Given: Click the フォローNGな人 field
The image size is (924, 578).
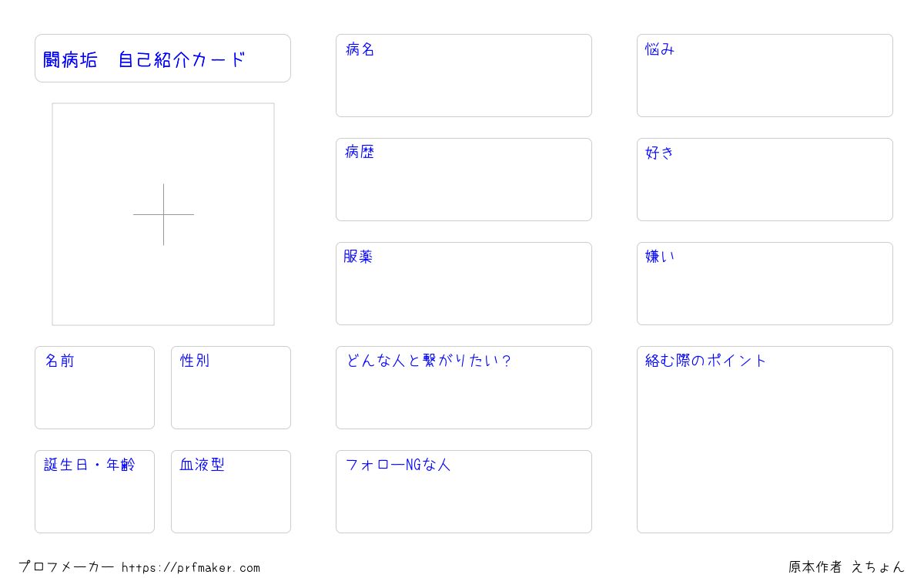Looking at the screenshot, I should (x=464, y=492).
